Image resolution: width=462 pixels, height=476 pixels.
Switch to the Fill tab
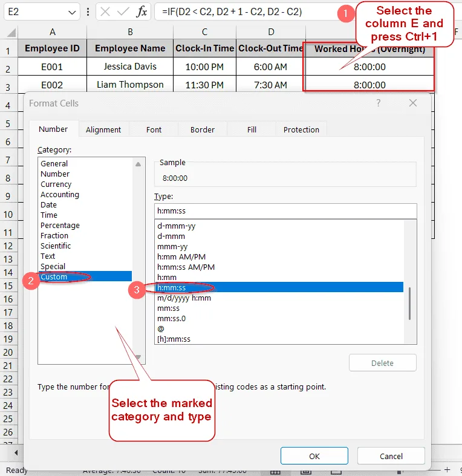(x=252, y=129)
